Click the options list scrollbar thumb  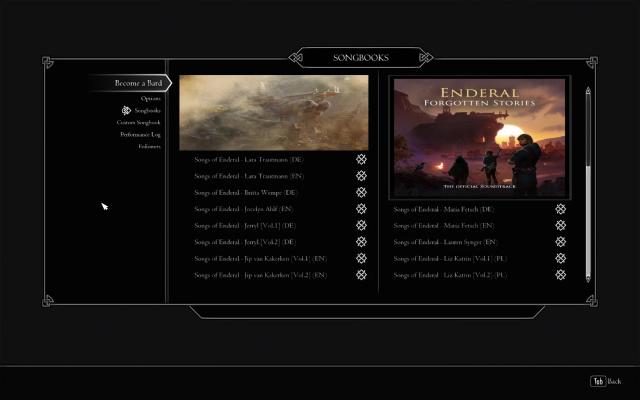[588, 220]
